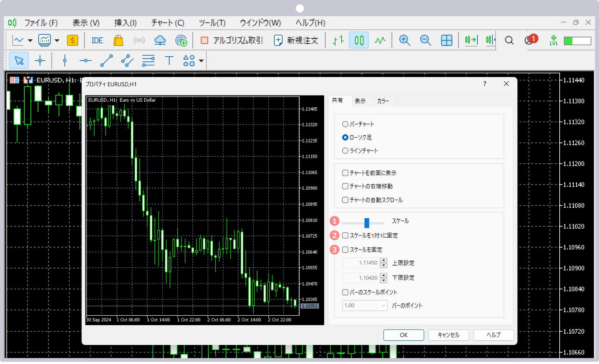This screenshot has height=364, width=599.
Task: Select the text label T tool
Action: pyautogui.click(x=169, y=61)
